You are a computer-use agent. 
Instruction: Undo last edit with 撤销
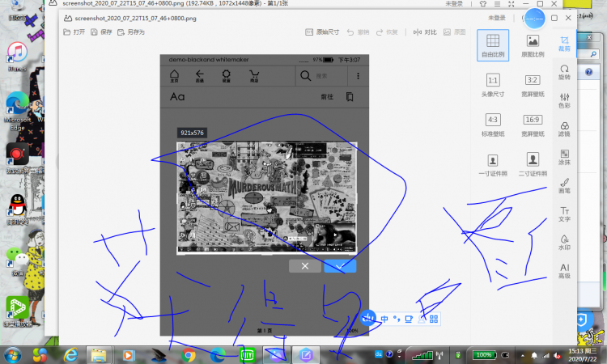coord(358,32)
